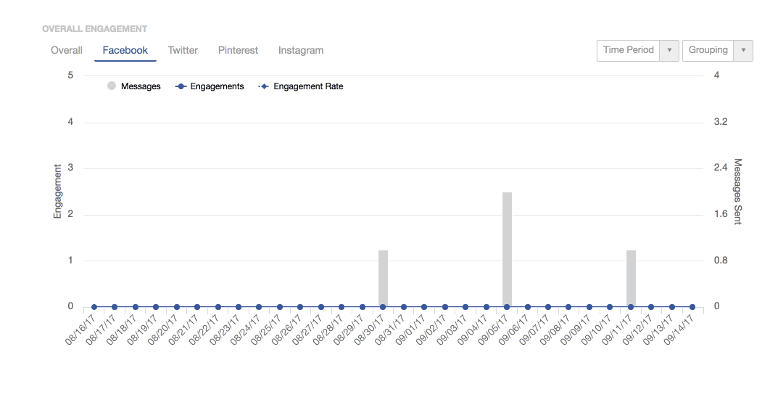The width and height of the screenshot is (770, 405).
Task: Toggle the Engagement Rate legend marker
Action: (264, 86)
